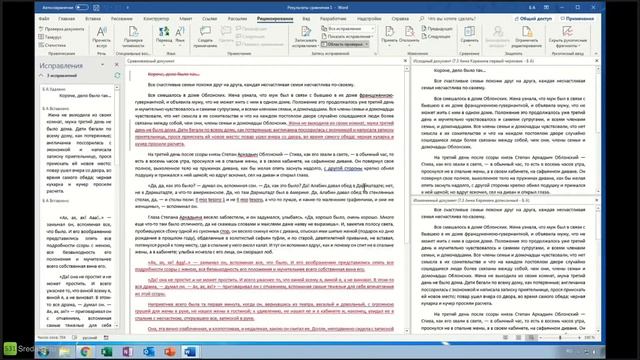
Task: Close the Исходный документ pane
Action: click(597, 61)
